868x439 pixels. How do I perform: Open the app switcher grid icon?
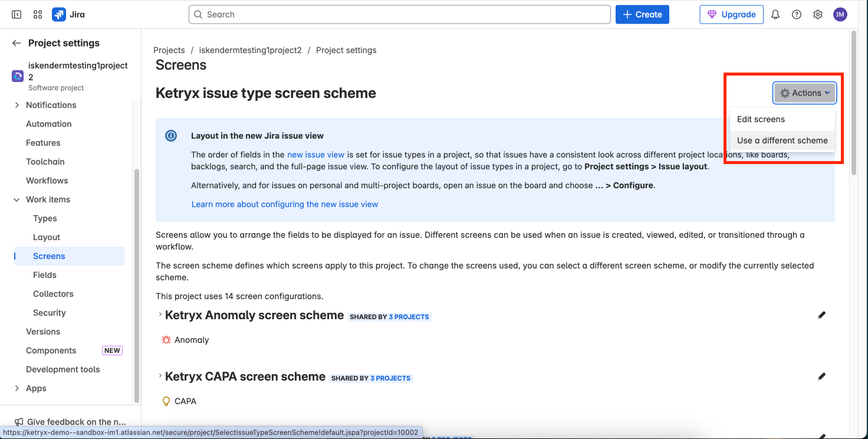[38, 14]
